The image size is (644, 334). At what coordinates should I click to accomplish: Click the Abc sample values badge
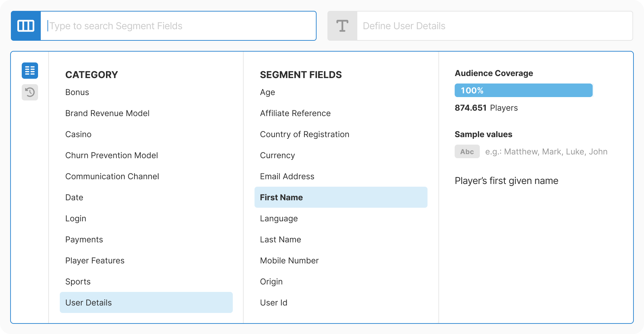point(467,151)
